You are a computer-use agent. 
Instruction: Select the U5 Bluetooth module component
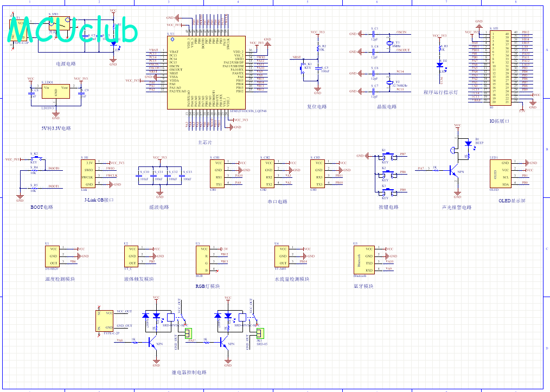364,260
